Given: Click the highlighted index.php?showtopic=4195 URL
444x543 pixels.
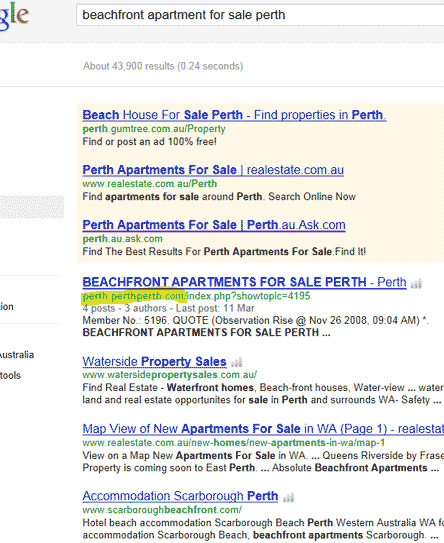Looking at the screenshot, I should pos(196,296).
